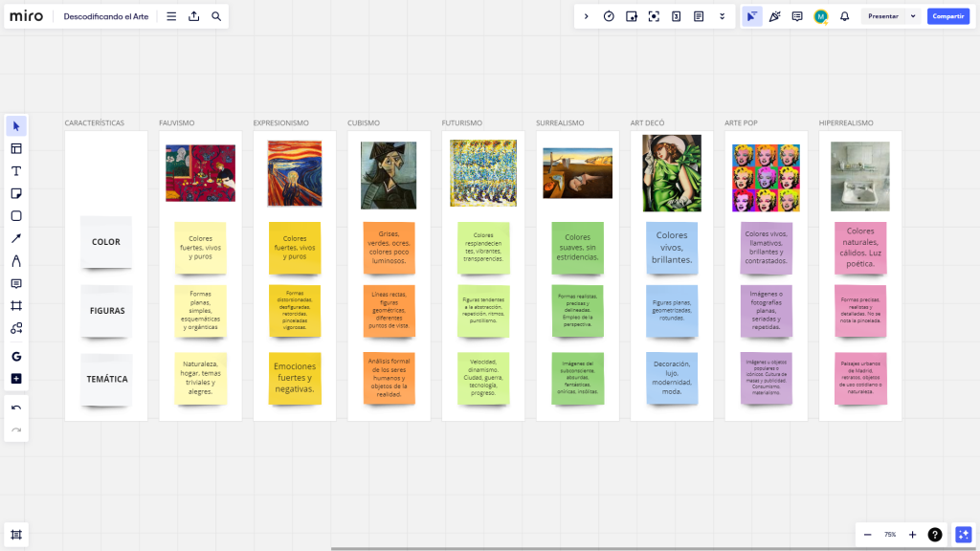Select the blue 'Colores vivos, brillantes.' note
Screen dimensions: 980x551
tap(672, 248)
